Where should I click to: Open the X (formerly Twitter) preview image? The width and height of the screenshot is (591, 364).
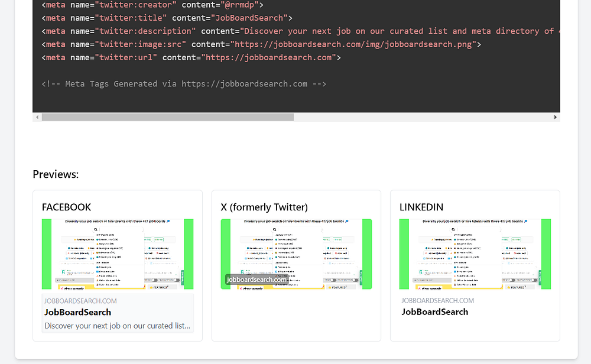tap(296, 254)
